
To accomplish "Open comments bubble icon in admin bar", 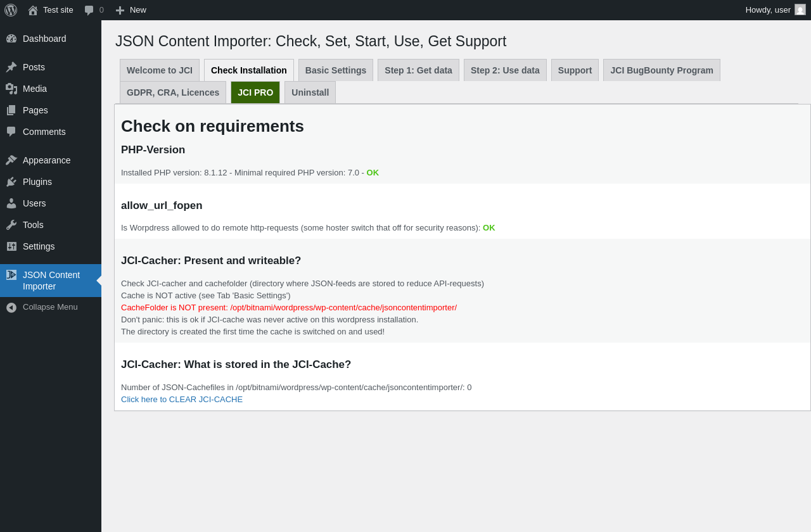I will (89, 10).
